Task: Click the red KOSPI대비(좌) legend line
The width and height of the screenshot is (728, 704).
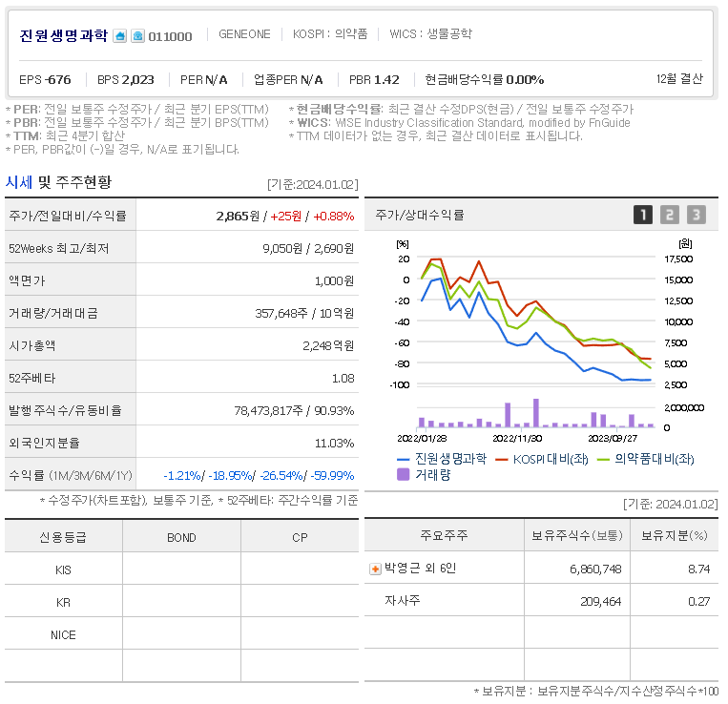Action: (502, 460)
